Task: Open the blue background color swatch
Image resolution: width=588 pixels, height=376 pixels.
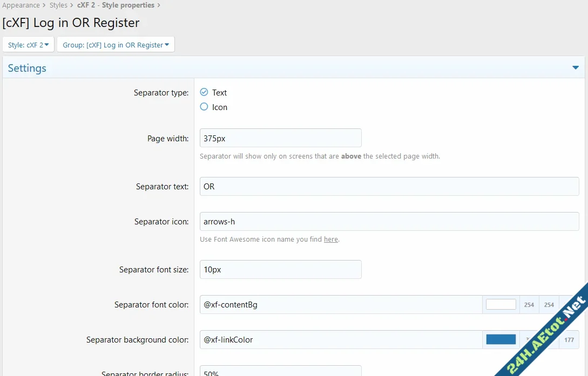Action: (501, 339)
